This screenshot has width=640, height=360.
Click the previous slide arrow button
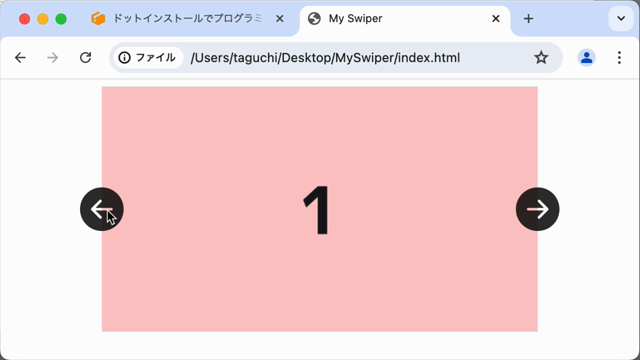(x=102, y=209)
